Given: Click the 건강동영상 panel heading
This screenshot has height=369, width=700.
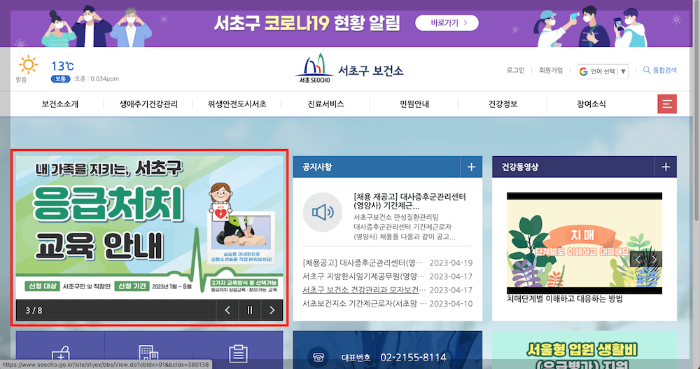Looking at the screenshot, I should click(x=520, y=167).
